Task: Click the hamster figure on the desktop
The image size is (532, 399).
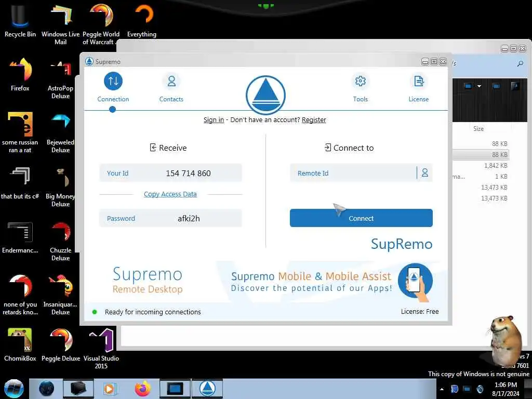Action: (x=505, y=341)
